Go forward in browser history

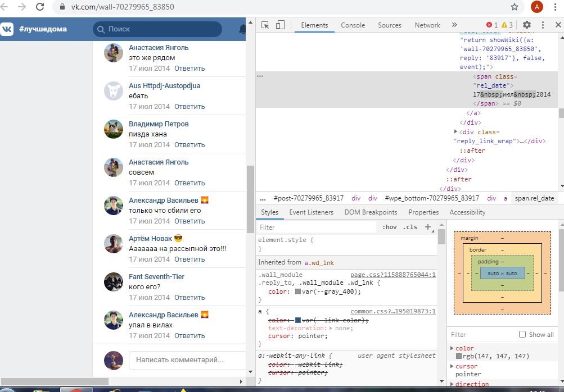(x=22, y=7)
